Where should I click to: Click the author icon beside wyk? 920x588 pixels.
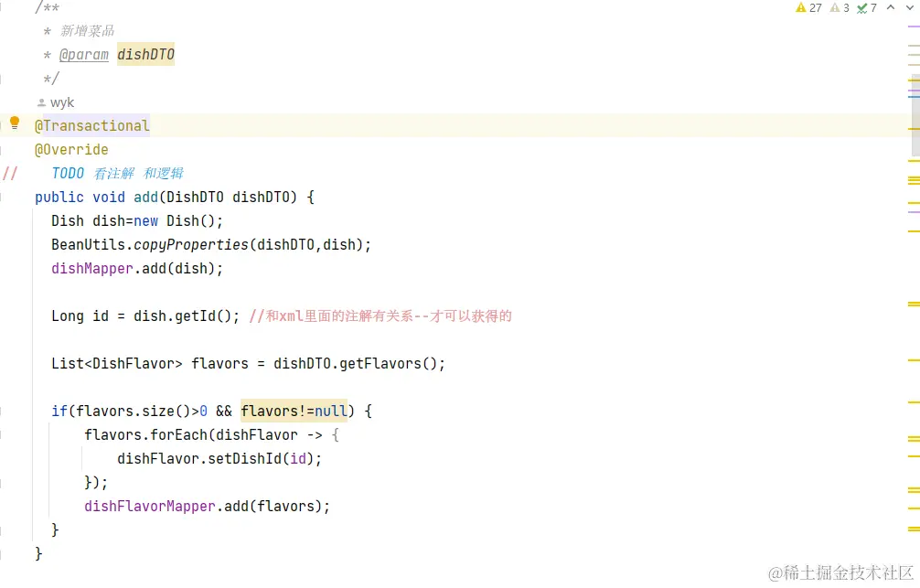[41, 102]
